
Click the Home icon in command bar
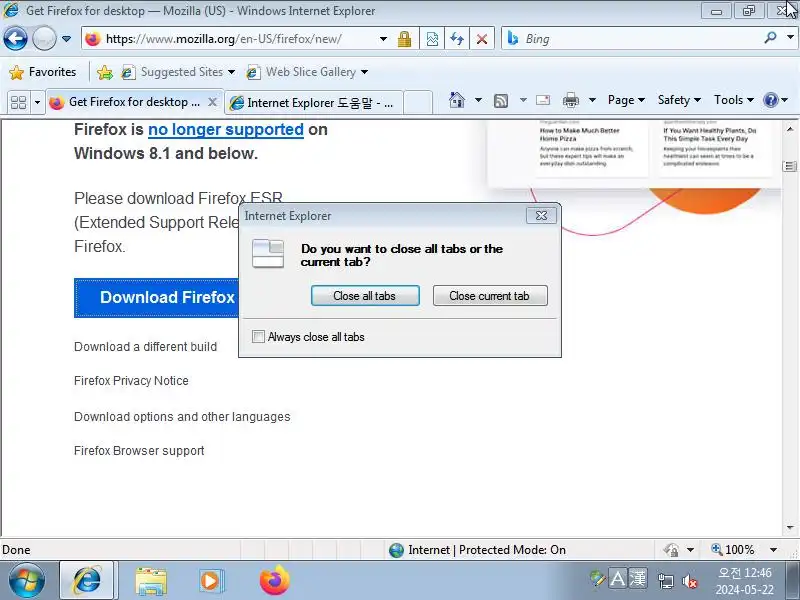457,100
